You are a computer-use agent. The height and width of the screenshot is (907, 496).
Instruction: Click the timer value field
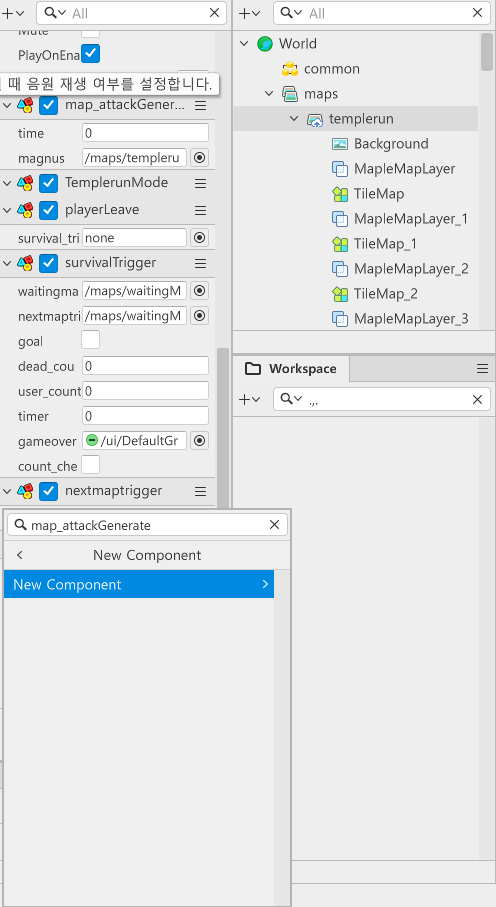tap(145, 415)
